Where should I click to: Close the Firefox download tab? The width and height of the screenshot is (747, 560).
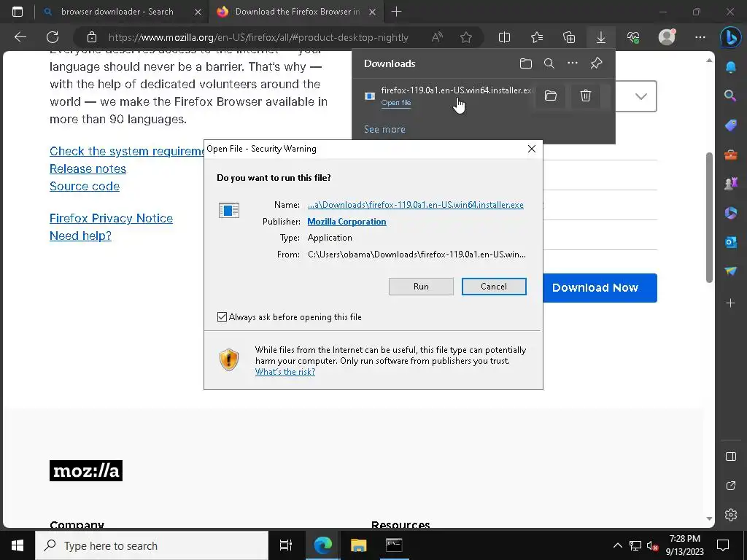[x=373, y=12]
